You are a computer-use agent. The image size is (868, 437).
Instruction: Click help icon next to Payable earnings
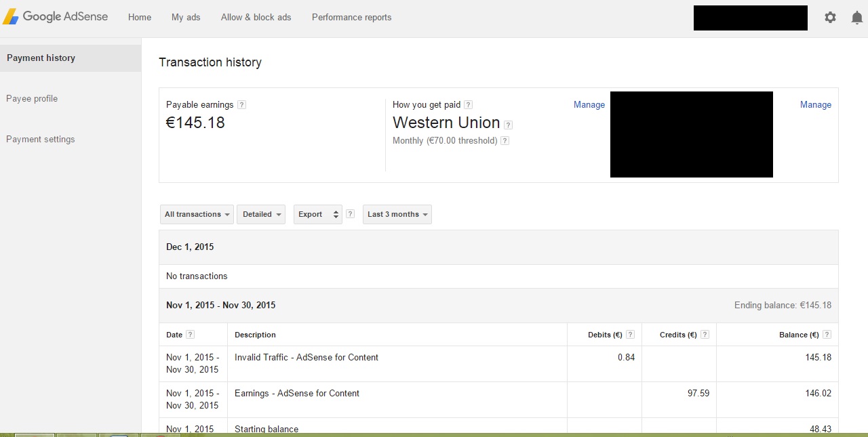(242, 105)
